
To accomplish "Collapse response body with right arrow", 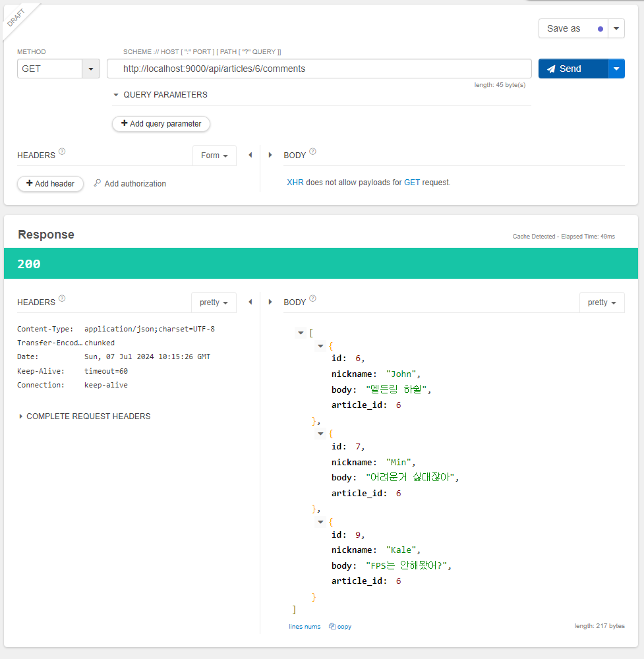I will (270, 302).
